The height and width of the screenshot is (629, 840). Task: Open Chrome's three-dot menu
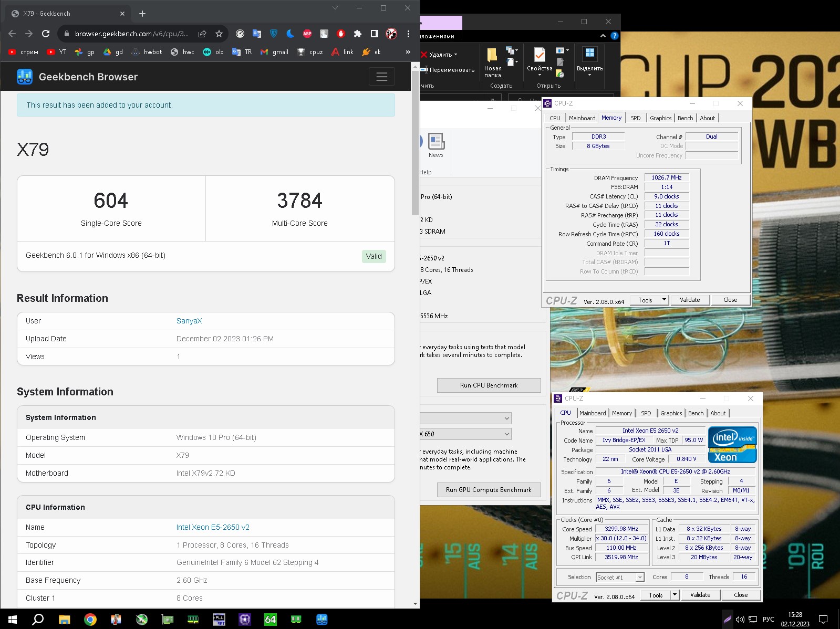pyautogui.click(x=408, y=34)
